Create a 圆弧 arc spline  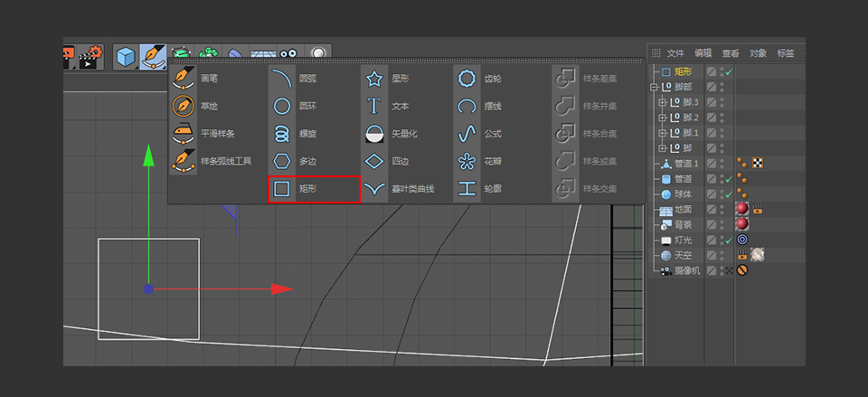pos(293,79)
